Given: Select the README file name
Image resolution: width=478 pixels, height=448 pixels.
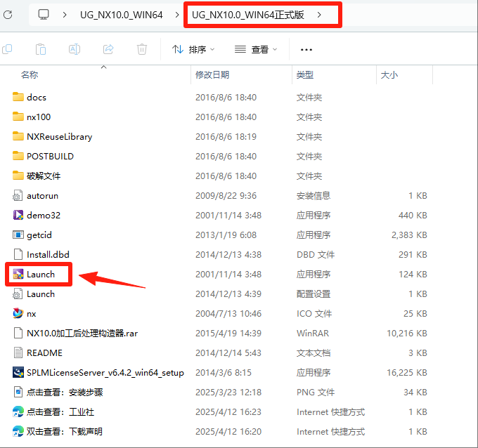Looking at the screenshot, I should pyautogui.click(x=44, y=353).
